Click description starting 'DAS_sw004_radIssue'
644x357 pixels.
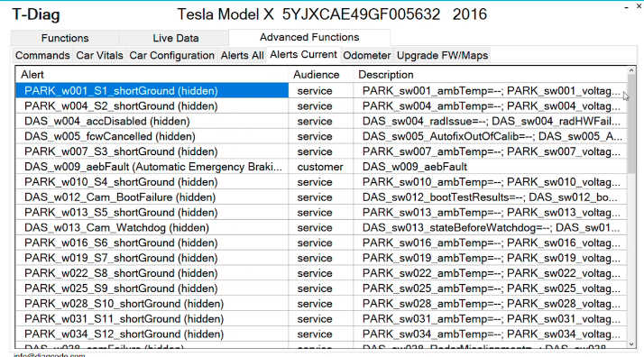tap(490, 121)
